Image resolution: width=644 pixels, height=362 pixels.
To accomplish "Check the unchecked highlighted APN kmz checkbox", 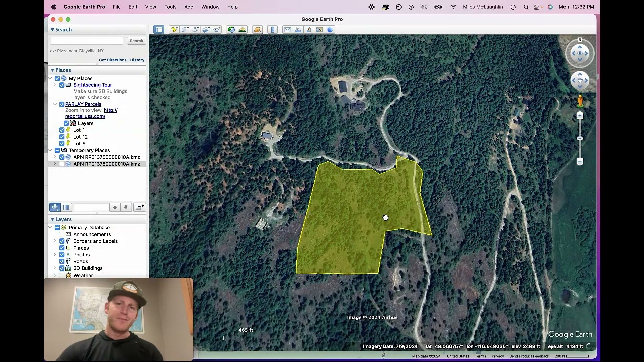I will pyautogui.click(x=62, y=164).
